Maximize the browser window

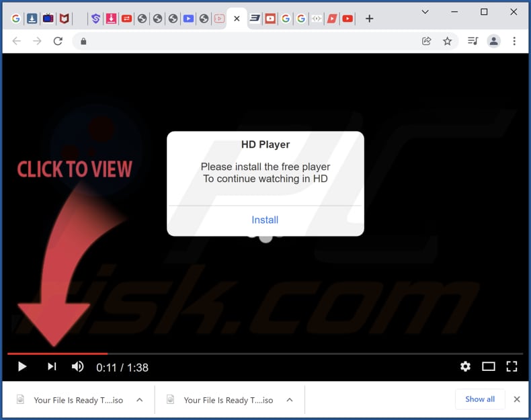(484, 12)
